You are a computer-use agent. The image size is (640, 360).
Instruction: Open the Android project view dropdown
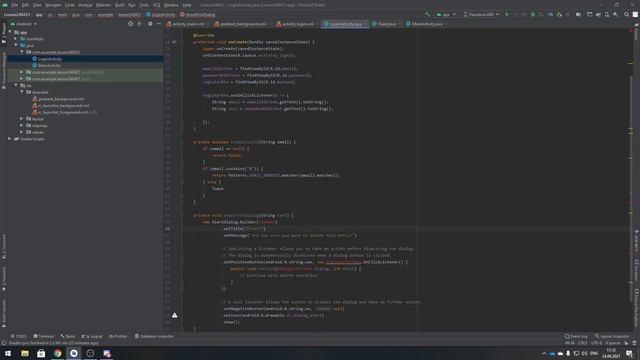tap(24, 24)
